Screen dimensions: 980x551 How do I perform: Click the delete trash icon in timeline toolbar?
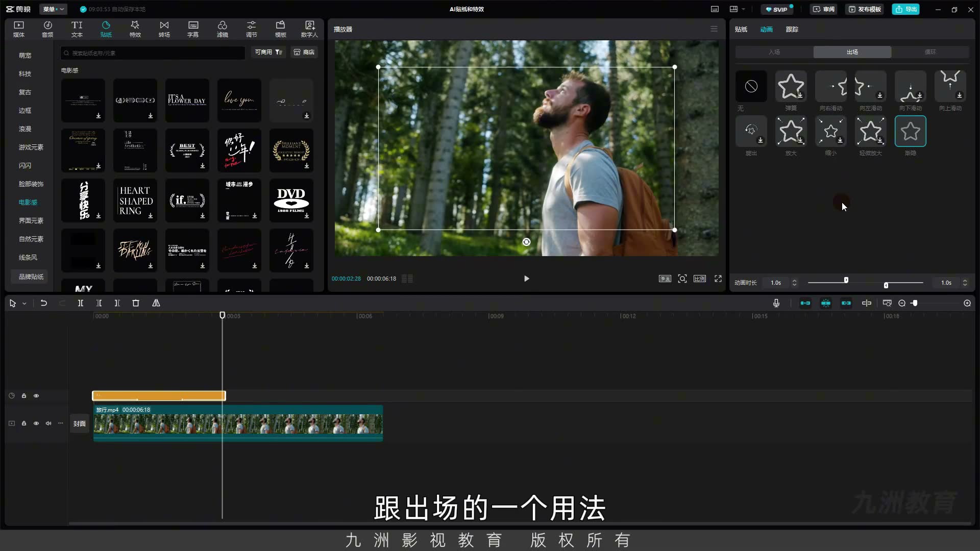(x=136, y=303)
